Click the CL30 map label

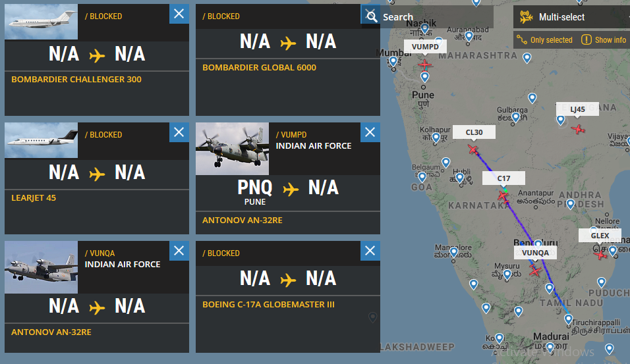[x=474, y=132]
